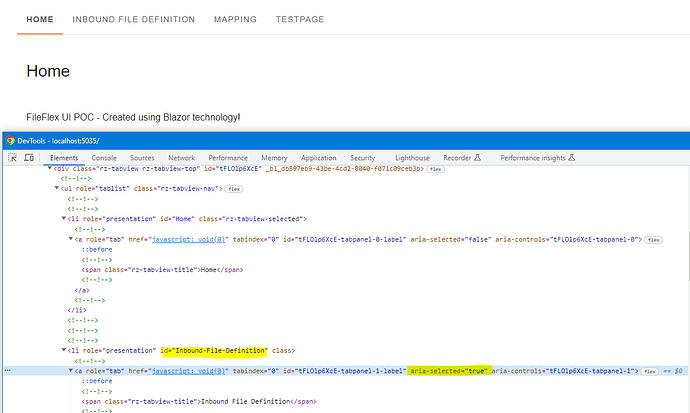Click the inspect element picker icon
The height and width of the screenshot is (413, 690).
coord(12,157)
